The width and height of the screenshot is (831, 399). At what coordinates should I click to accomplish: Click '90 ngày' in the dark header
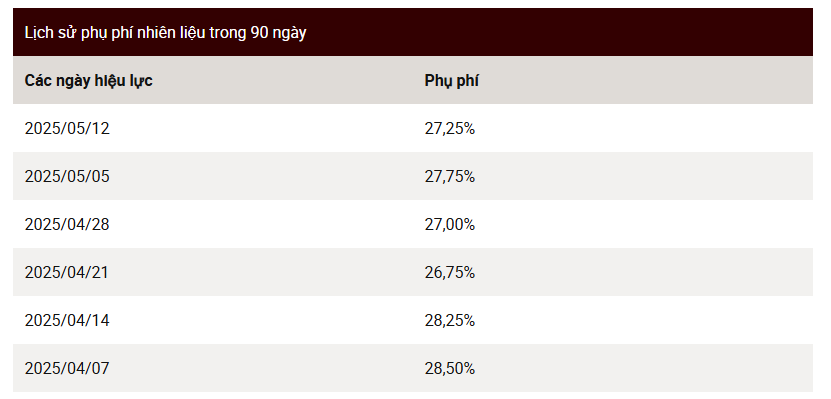pyautogui.click(x=278, y=33)
